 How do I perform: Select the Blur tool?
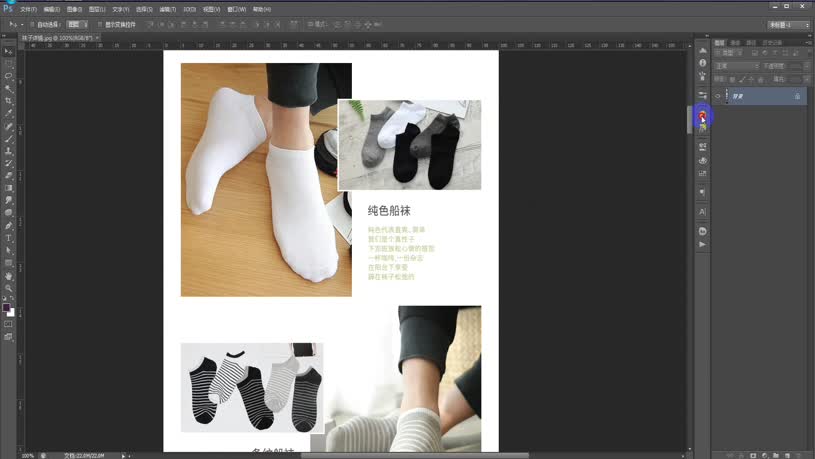click(8, 201)
